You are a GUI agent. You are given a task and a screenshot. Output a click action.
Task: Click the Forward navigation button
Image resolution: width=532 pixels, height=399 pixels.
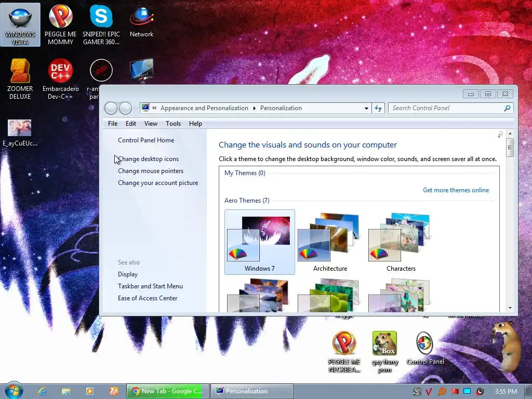126,108
